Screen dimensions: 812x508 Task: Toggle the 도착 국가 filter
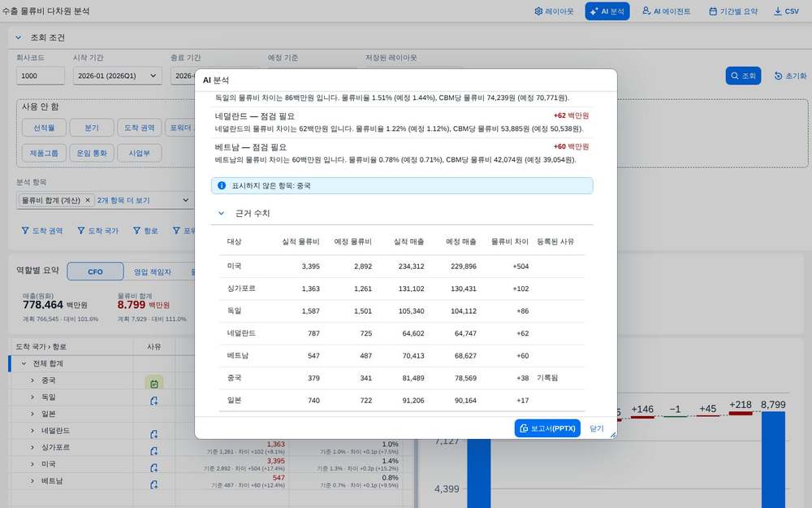98,231
